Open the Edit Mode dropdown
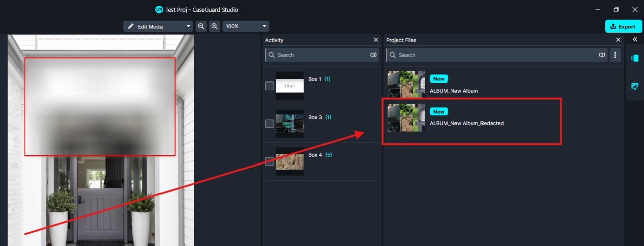This screenshot has width=644, height=246. (158, 26)
